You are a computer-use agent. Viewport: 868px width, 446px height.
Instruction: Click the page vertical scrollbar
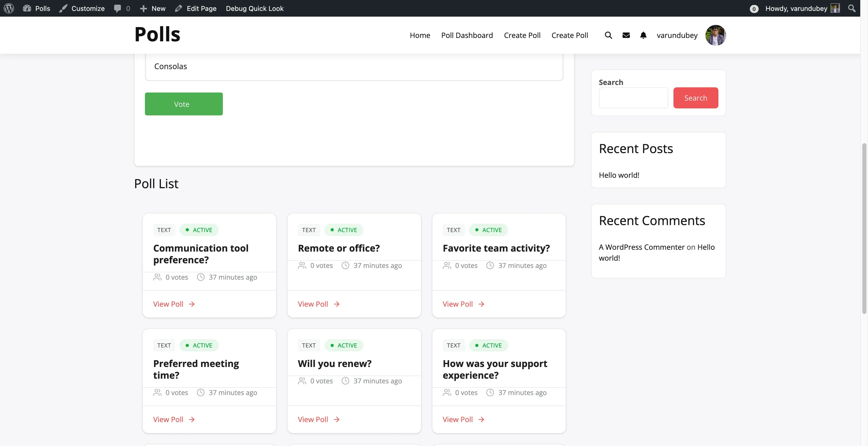(864, 228)
